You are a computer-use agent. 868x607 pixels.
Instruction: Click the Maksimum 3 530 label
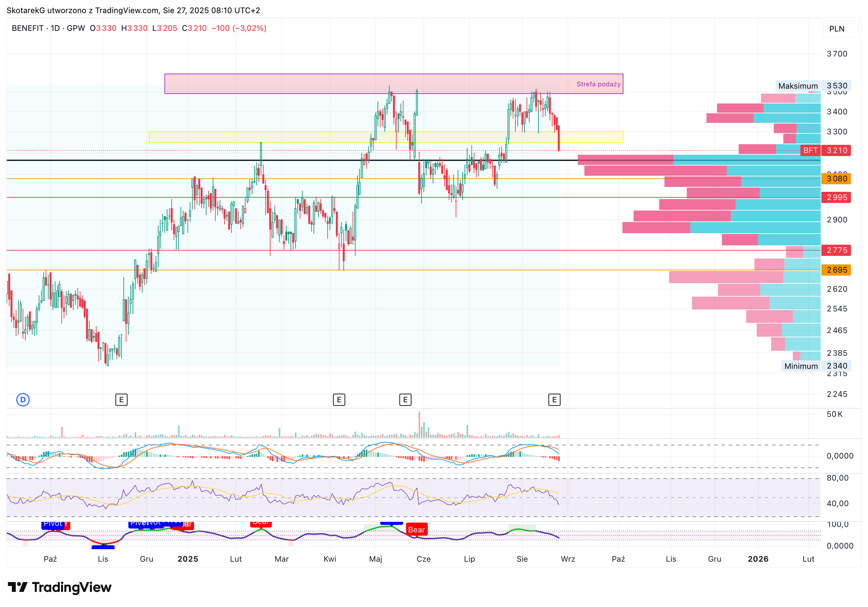tap(813, 86)
